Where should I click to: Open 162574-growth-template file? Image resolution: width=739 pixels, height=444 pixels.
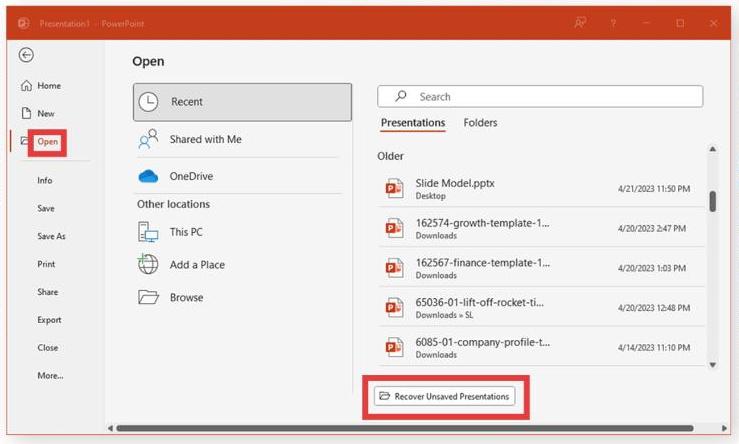[541, 228]
